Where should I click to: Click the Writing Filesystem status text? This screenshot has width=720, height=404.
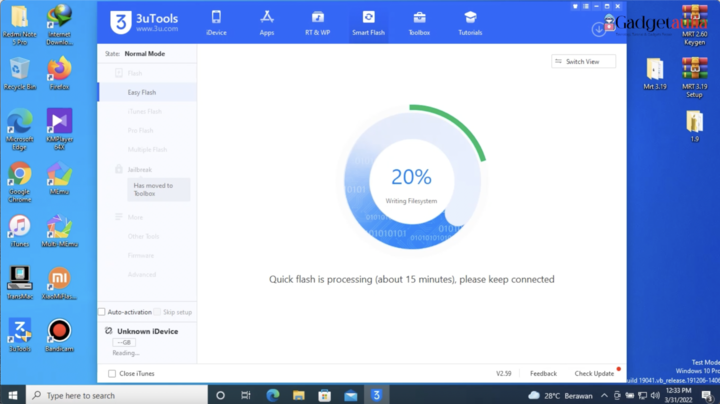coord(411,201)
